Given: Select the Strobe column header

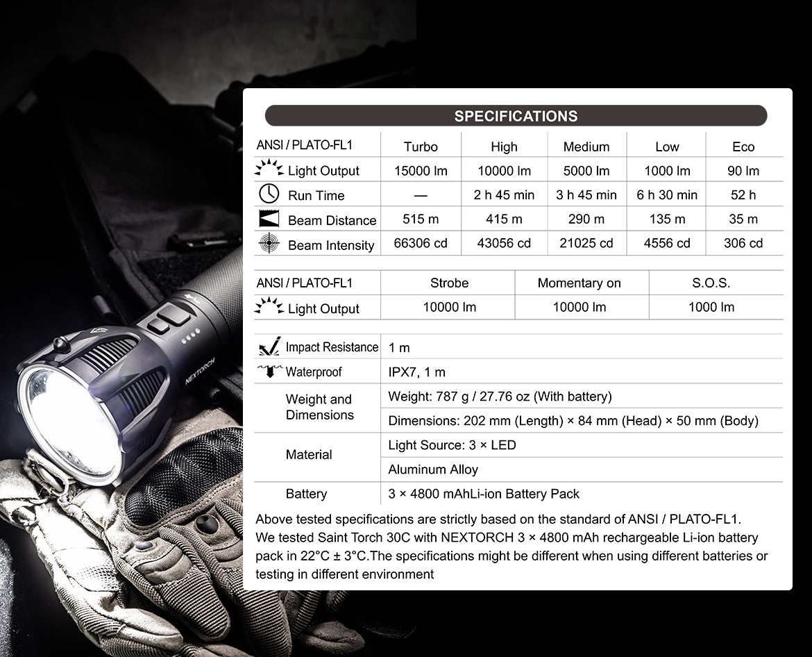Looking at the screenshot, I should tap(449, 283).
